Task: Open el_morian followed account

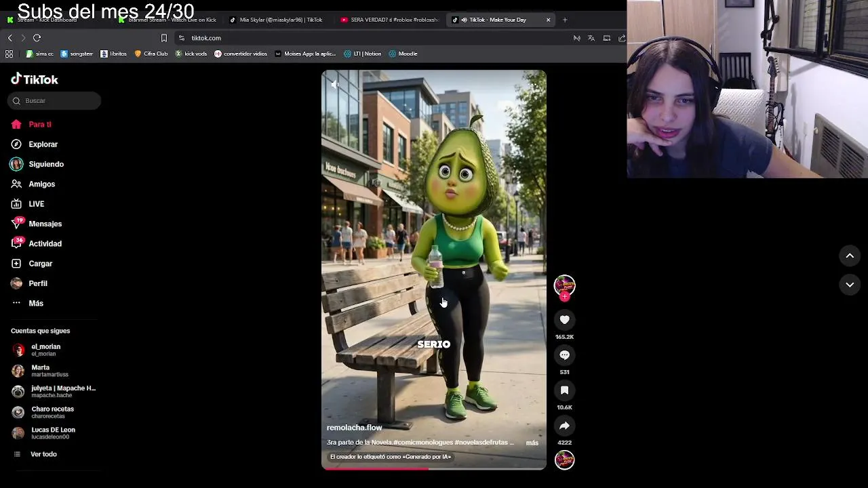Action: (54, 350)
